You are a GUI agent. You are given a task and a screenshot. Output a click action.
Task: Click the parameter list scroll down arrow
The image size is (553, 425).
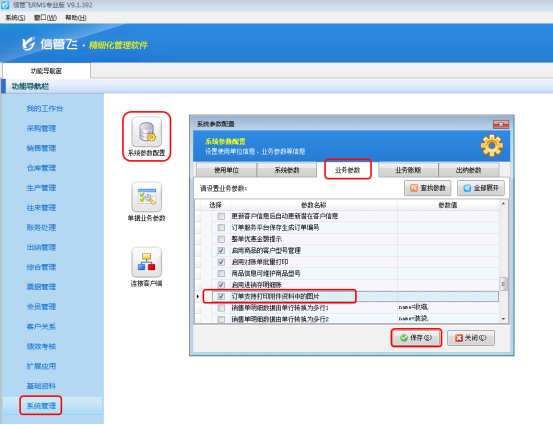(x=503, y=319)
